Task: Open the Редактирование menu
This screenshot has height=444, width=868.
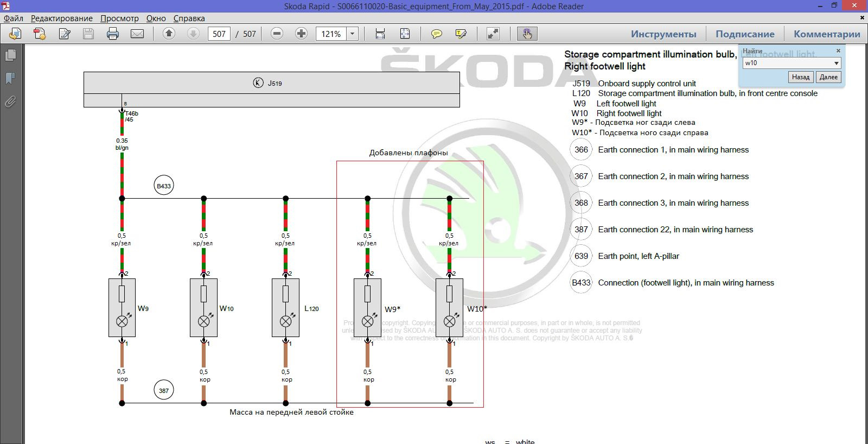Action: click(62, 18)
